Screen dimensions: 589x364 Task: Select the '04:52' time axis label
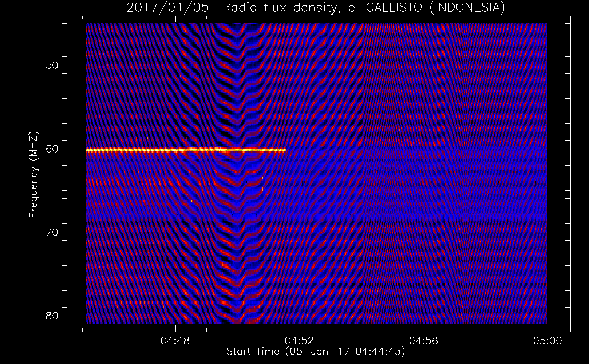300,341
